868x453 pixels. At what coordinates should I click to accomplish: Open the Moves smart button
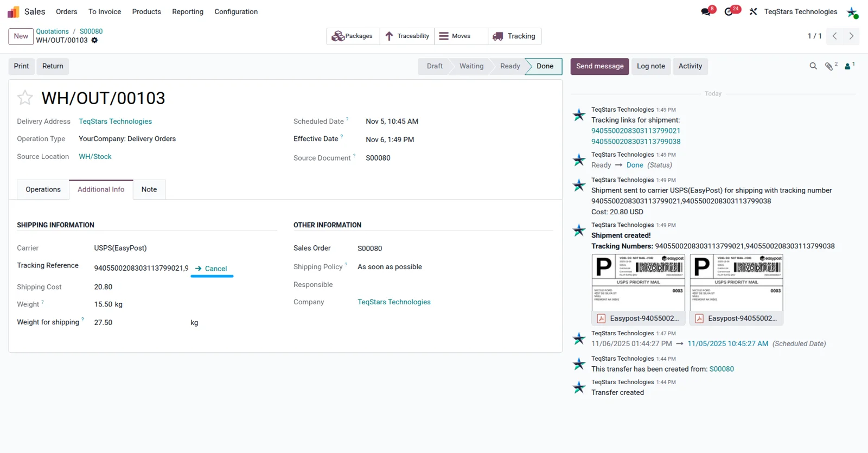[x=461, y=36]
